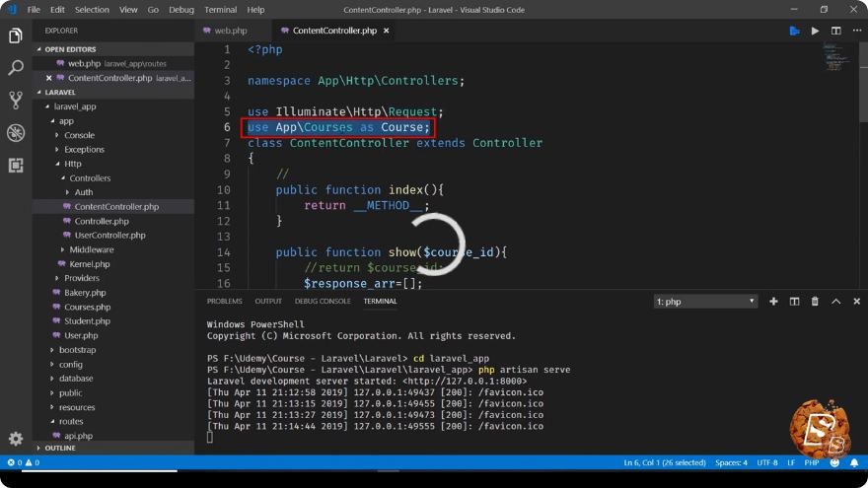868x488 pixels.
Task: Open the terminal selector dropdown '1: php'
Action: click(x=705, y=302)
